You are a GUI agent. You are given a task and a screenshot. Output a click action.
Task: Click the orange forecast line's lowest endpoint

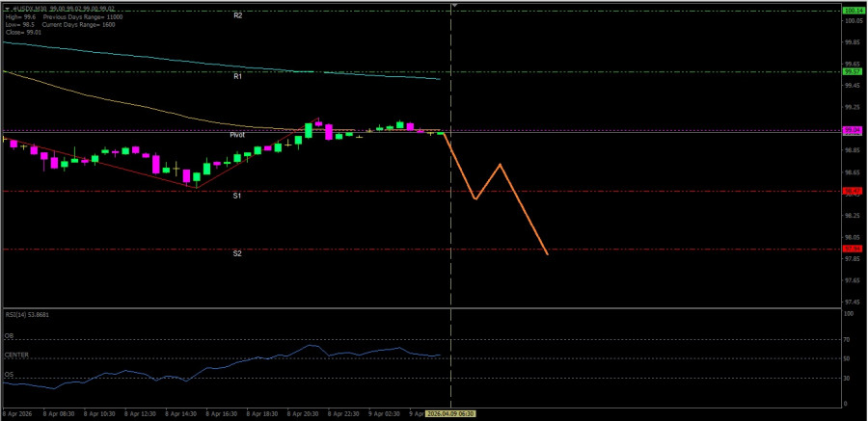point(547,254)
